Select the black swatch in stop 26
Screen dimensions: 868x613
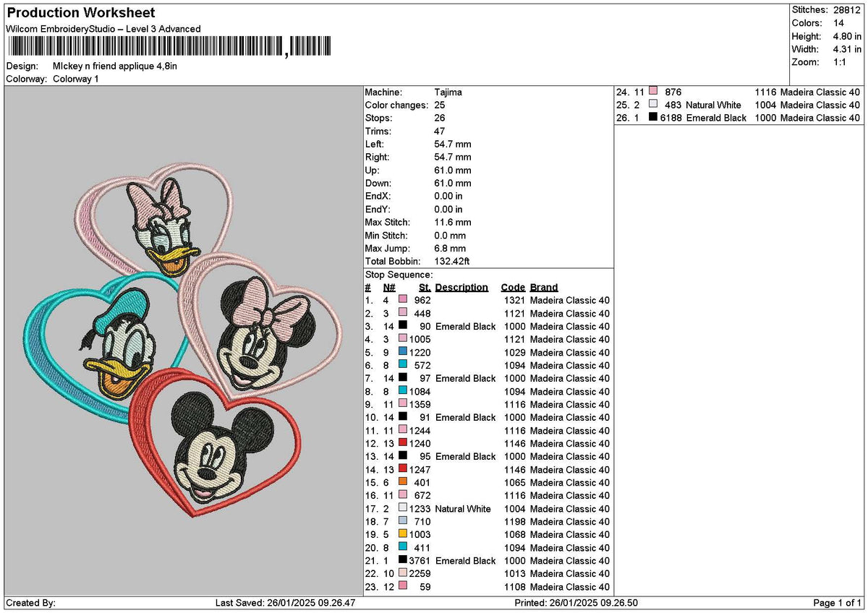tap(653, 118)
